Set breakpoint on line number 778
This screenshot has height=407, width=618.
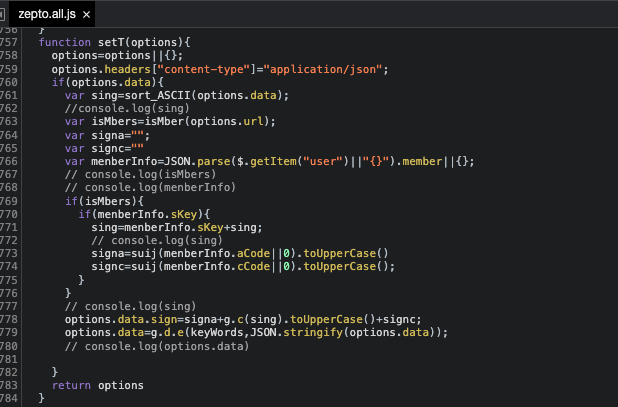(x=9, y=319)
